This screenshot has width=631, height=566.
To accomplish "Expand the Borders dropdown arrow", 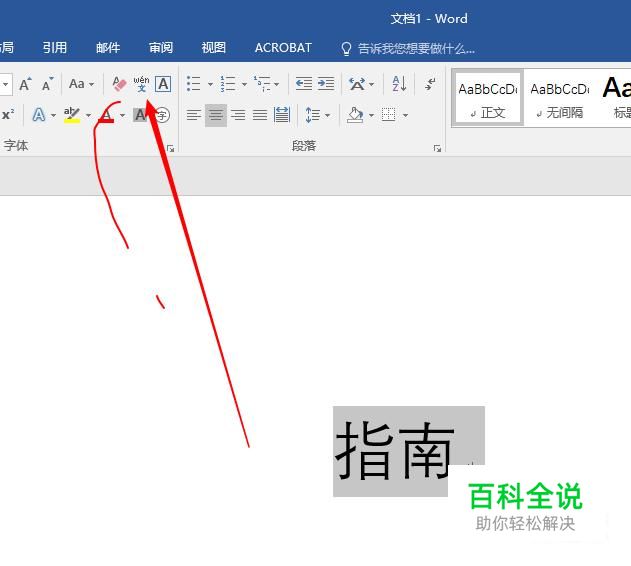I will pyautogui.click(x=406, y=116).
